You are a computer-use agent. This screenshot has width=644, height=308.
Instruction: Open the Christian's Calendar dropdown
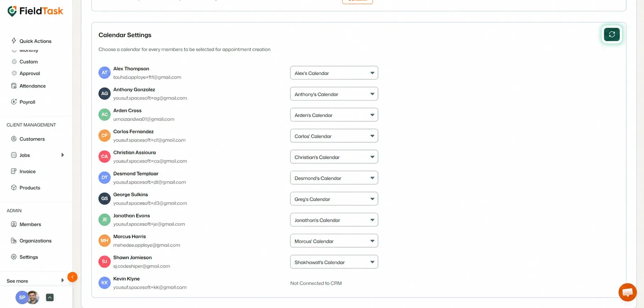(334, 157)
